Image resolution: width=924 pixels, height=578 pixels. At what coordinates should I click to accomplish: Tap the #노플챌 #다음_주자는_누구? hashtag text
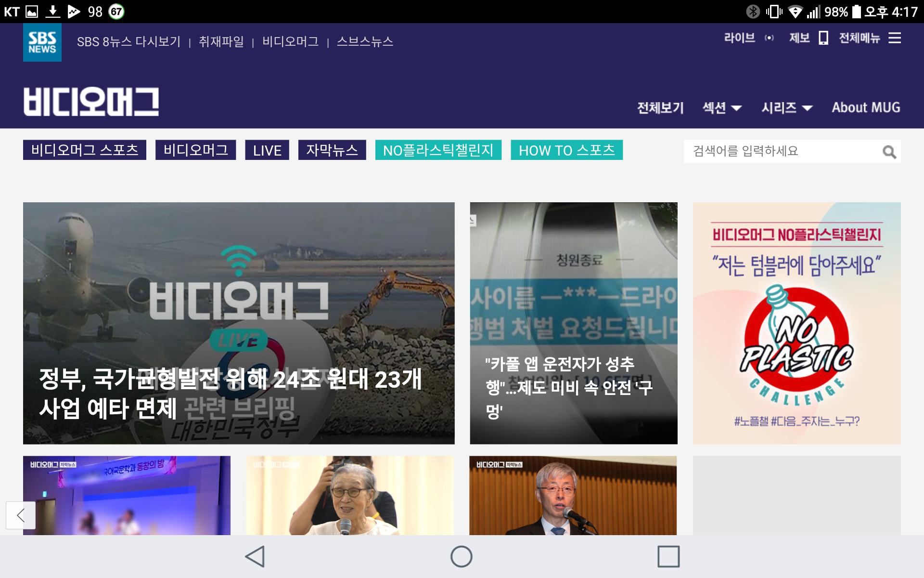tap(797, 421)
